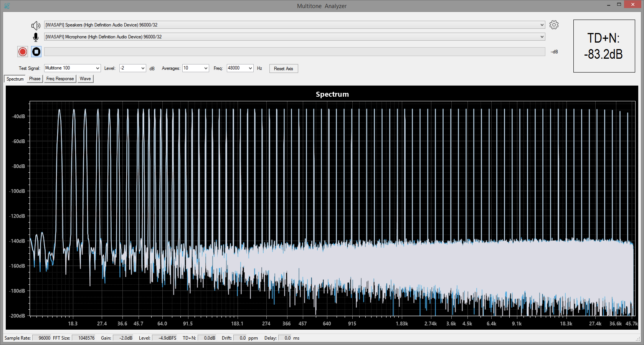Click the application icon in title bar
The height and width of the screenshot is (345, 644).
point(7,6)
